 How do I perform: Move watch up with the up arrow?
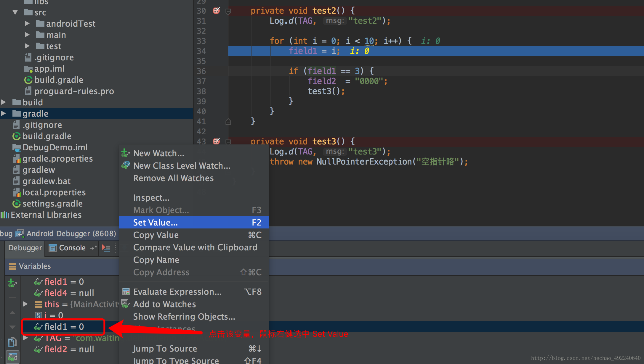pyautogui.click(x=12, y=313)
